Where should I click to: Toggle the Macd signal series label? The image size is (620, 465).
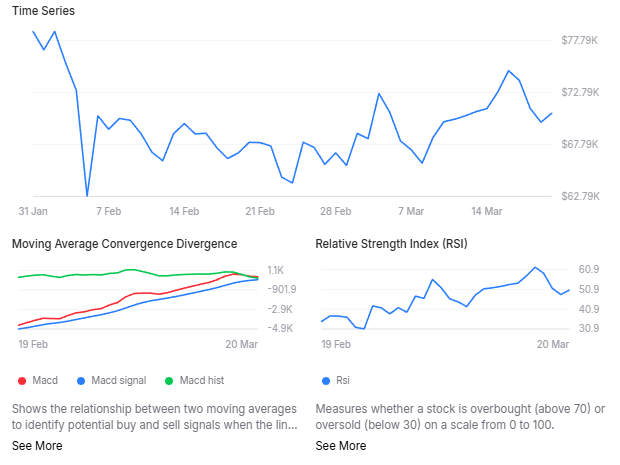(x=118, y=380)
